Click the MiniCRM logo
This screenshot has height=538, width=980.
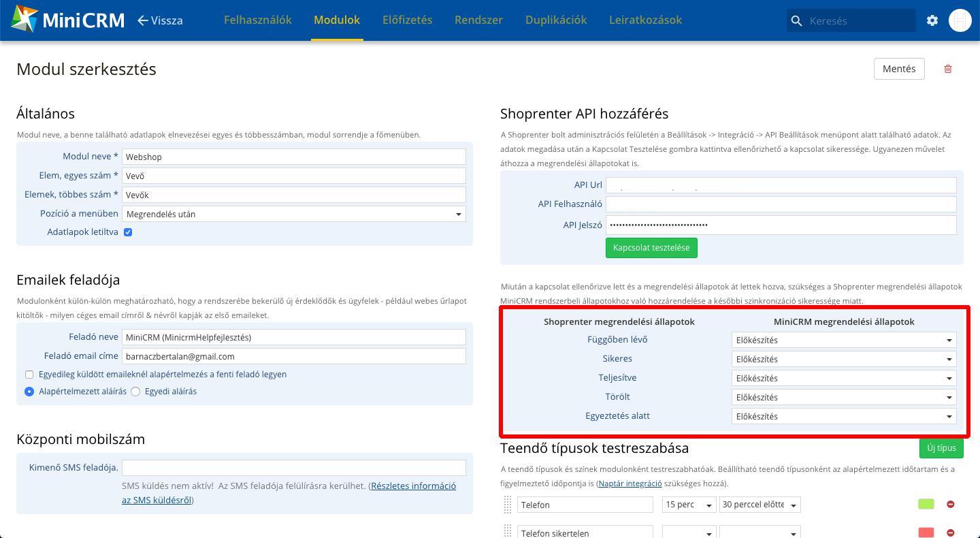coord(67,20)
